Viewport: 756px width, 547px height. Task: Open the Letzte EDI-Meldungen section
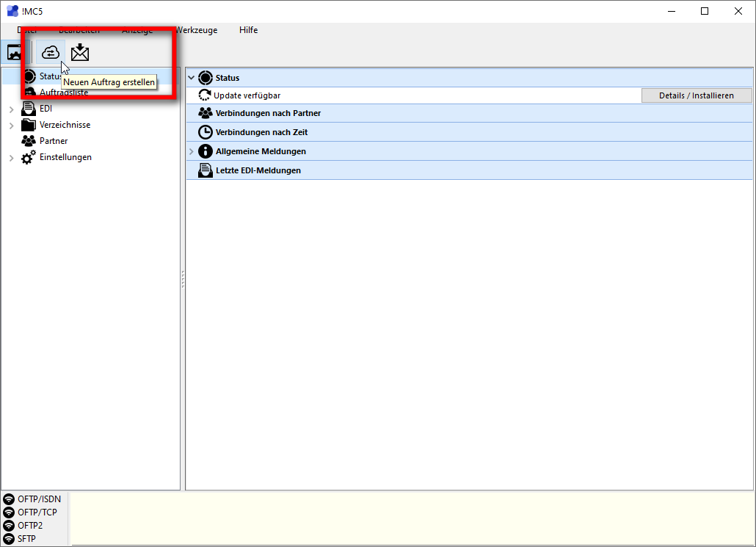click(258, 170)
